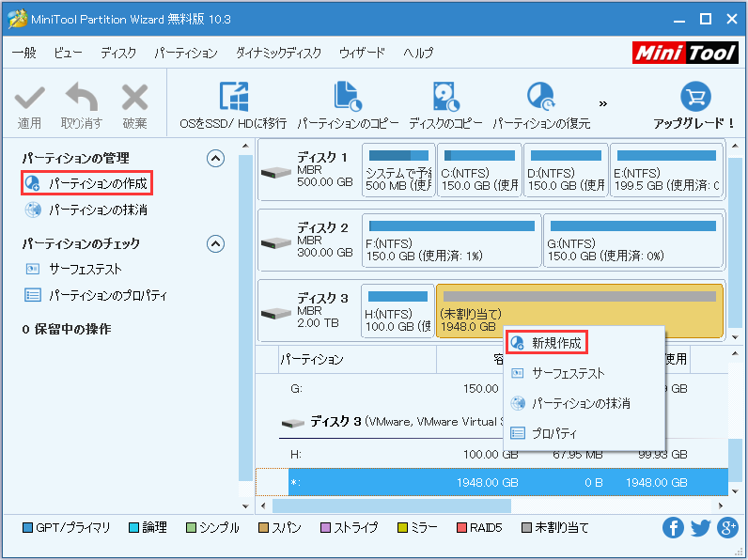Click パーティションの作成 in the sidebar

[x=97, y=182]
